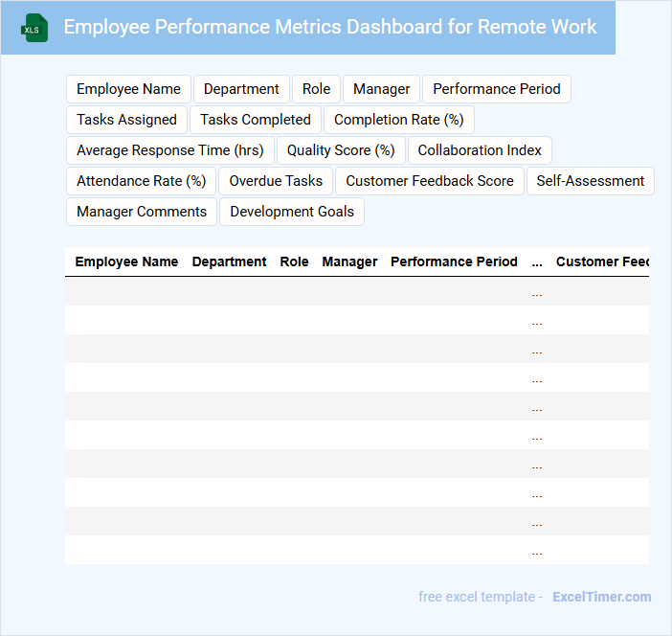Choose the Completion Rate (%) tag
Viewport: 672px width, 636px height.
point(398,120)
